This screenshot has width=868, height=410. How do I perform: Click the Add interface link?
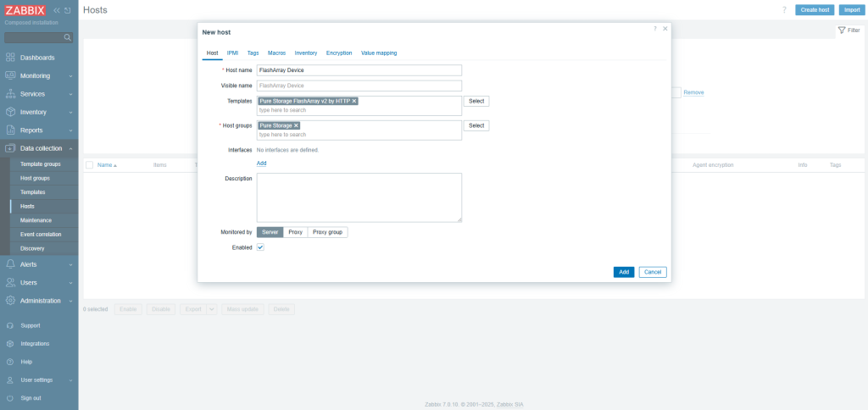point(261,163)
